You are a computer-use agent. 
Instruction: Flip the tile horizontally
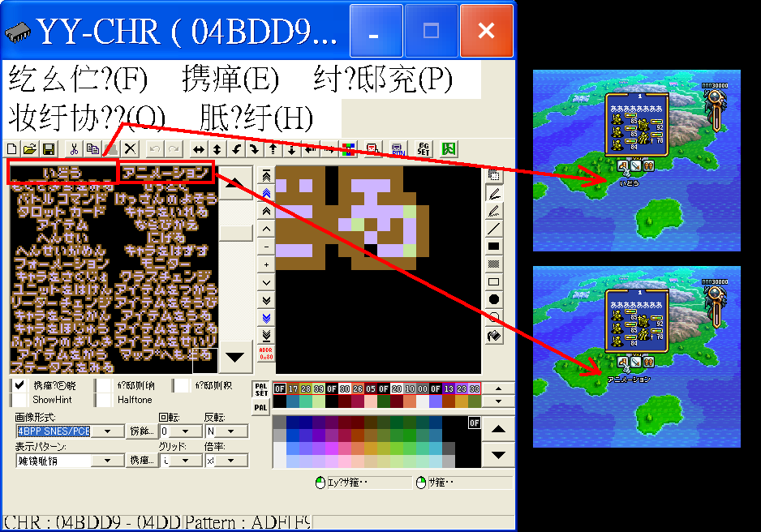199,149
